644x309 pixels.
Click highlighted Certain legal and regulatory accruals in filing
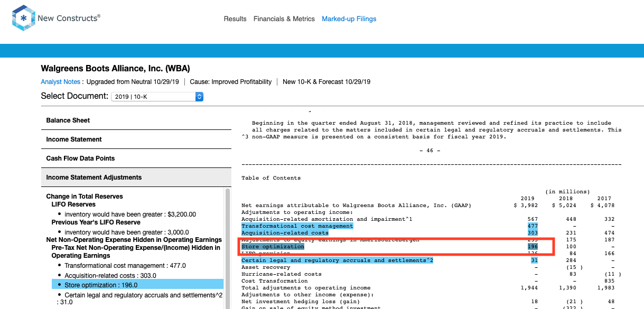pos(337,260)
